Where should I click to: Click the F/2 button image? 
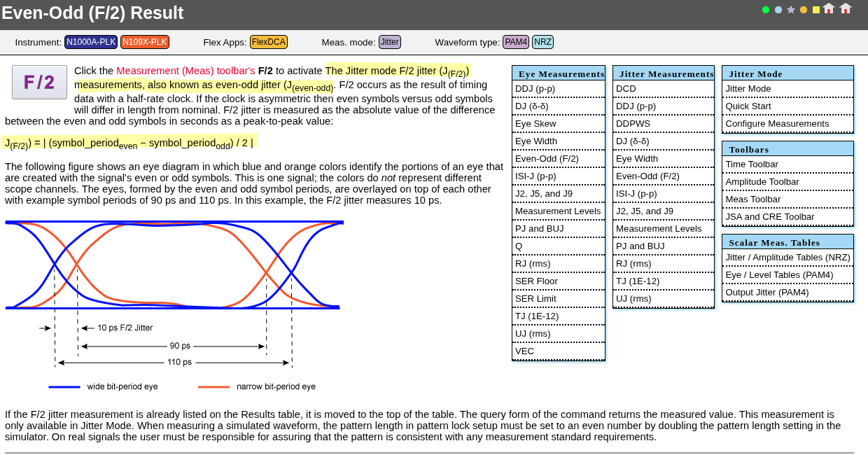pos(39,83)
